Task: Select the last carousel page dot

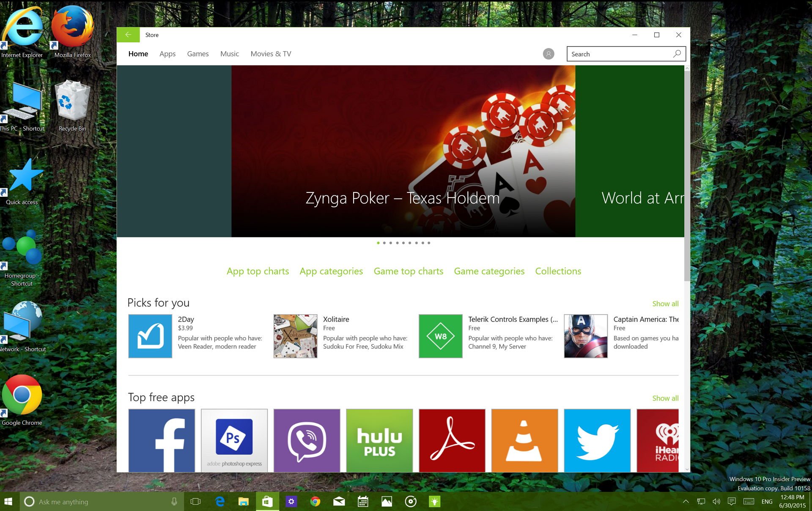Action: (429, 243)
